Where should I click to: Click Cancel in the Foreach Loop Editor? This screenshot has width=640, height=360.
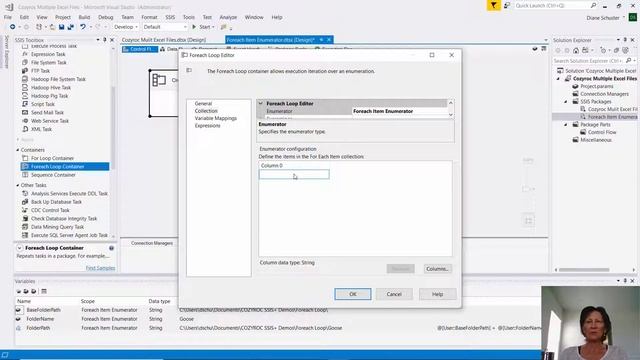tap(394, 294)
